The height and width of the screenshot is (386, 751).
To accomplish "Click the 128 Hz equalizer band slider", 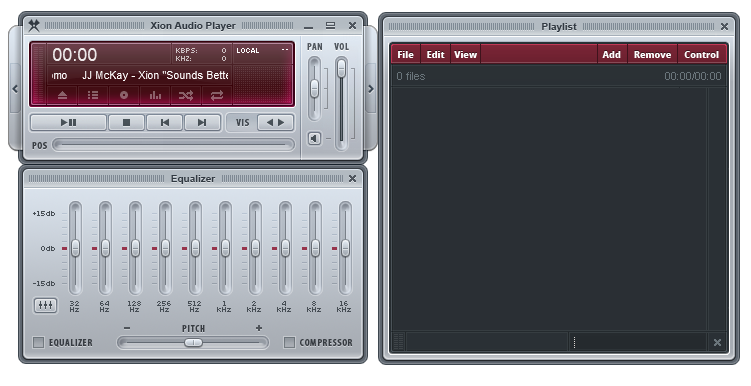I will click(135, 248).
